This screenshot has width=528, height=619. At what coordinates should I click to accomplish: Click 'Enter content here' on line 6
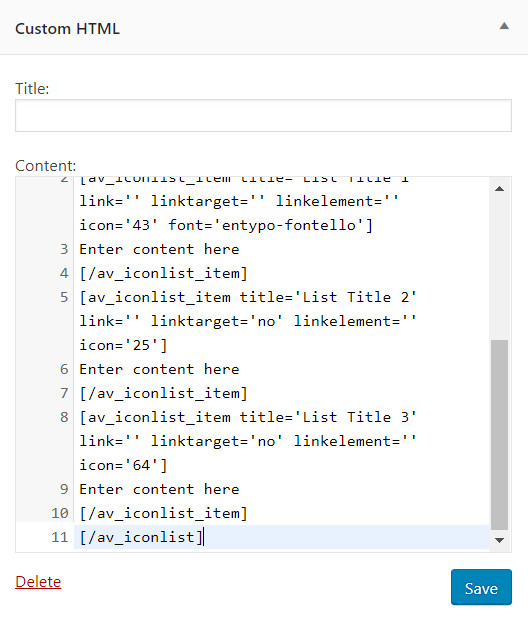(x=159, y=370)
